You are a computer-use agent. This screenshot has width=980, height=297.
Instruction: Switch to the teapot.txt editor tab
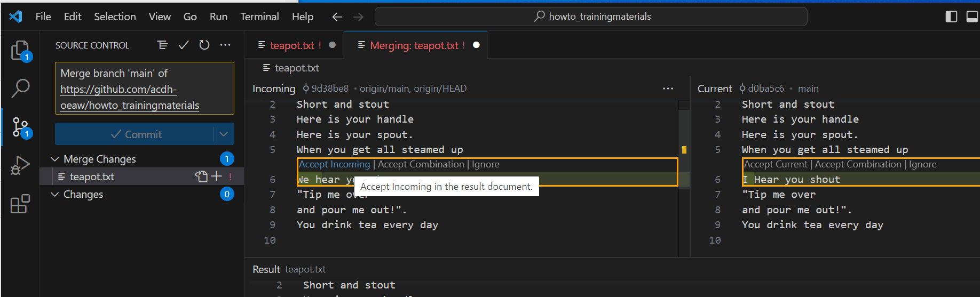click(x=291, y=45)
